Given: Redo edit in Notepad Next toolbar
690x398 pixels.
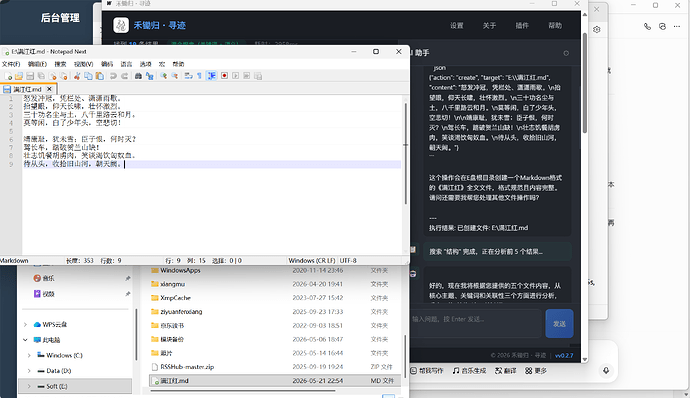Looking at the screenshot, I should pos(125,76).
